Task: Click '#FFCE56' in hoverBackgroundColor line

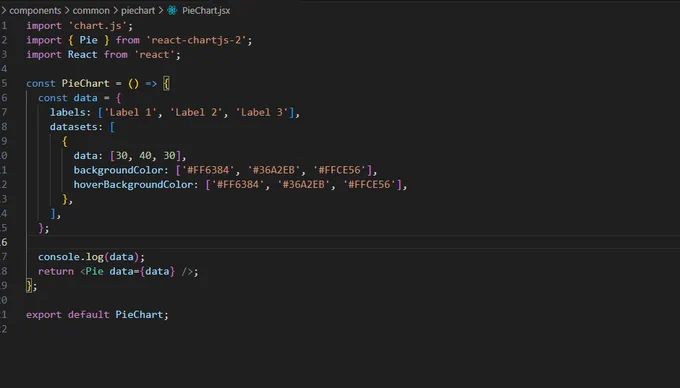Action: pos(369,184)
